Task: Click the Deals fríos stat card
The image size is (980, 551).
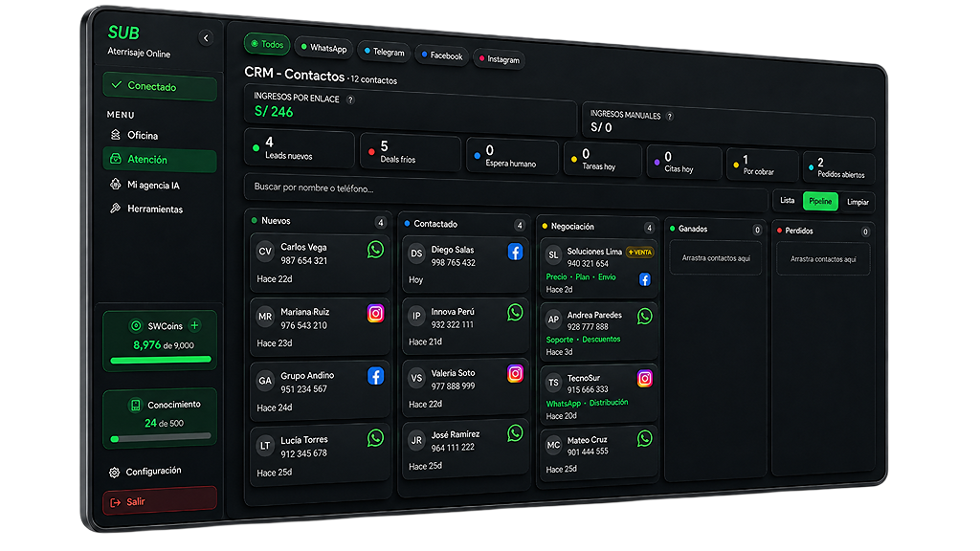Action: tap(411, 152)
